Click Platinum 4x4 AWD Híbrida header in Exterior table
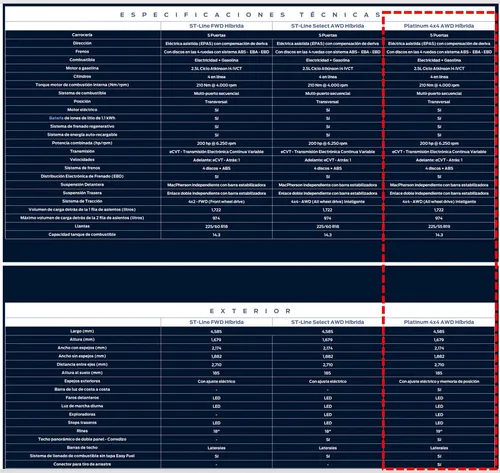Viewport: 500px width, 473px height. [x=439, y=322]
